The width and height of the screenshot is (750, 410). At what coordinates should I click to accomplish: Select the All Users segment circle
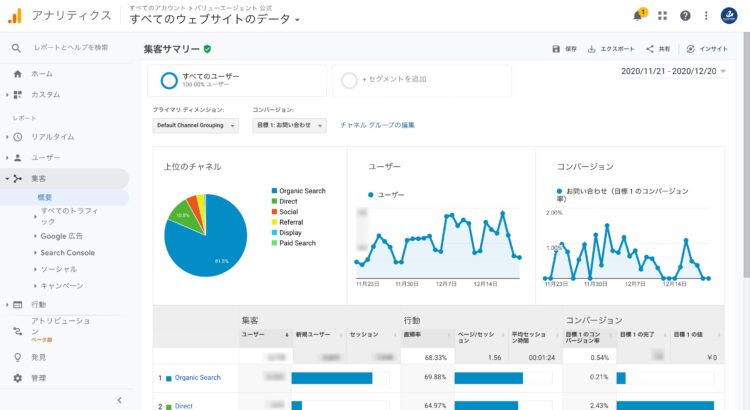(169, 80)
